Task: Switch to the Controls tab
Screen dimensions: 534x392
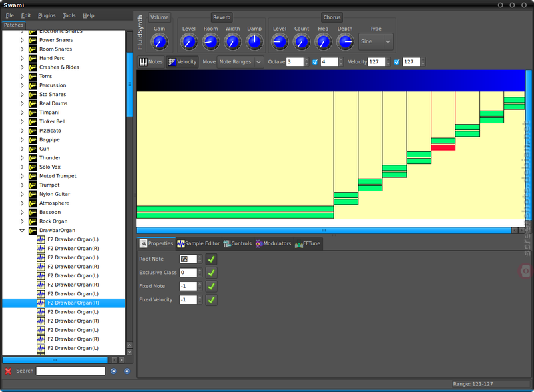Action: click(238, 243)
